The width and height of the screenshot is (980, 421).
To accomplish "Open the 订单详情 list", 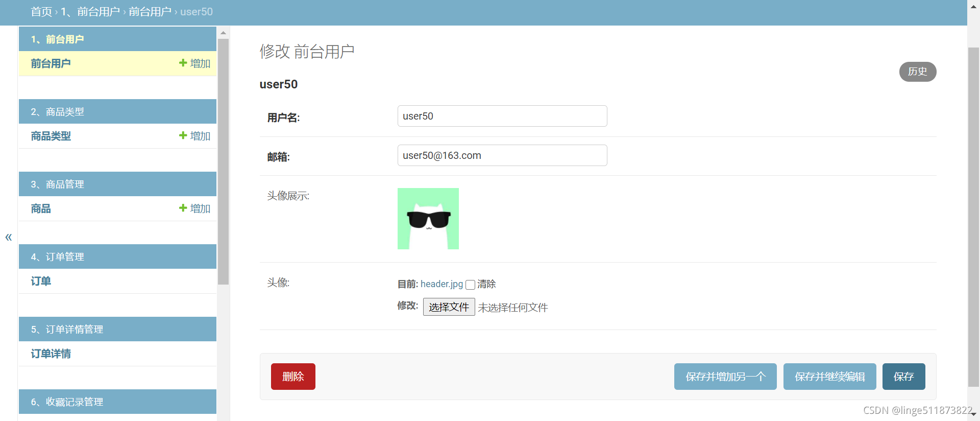I will point(51,354).
